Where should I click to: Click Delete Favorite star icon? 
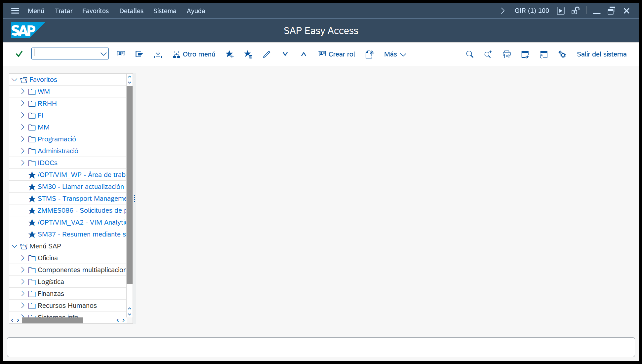click(x=248, y=54)
